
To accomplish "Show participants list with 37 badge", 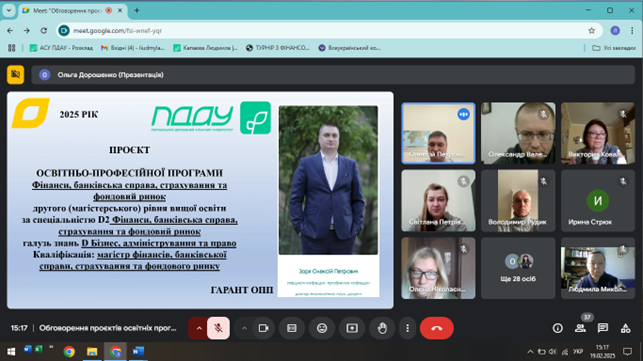I will click(580, 328).
